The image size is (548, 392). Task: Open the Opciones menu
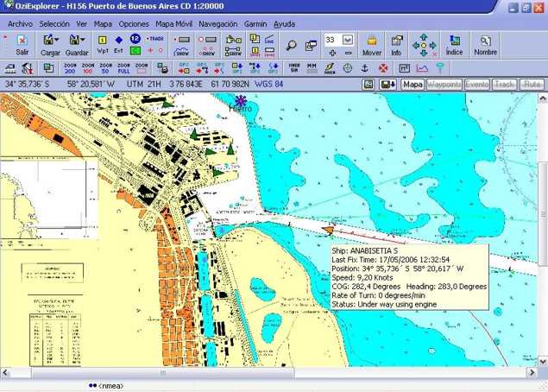click(x=134, y=24)
